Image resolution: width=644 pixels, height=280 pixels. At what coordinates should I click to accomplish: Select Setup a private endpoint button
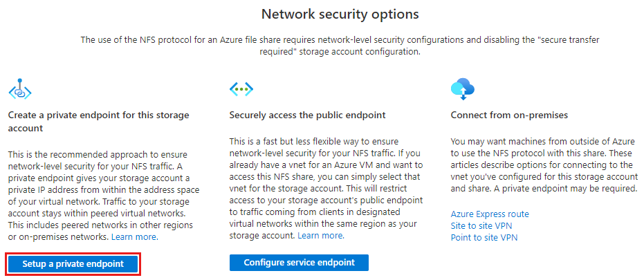[x=73, y=264]
